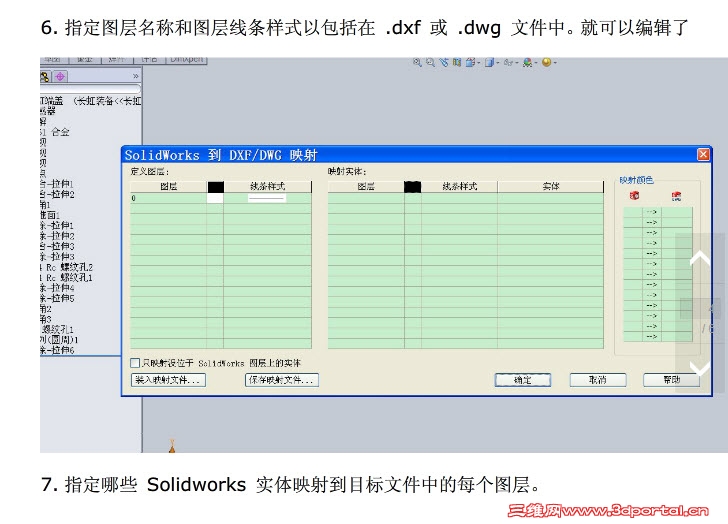Open the Apply Scene yellow sphere dropdown
This screenshot has width=728, height=524.
[x=548, y=62]
